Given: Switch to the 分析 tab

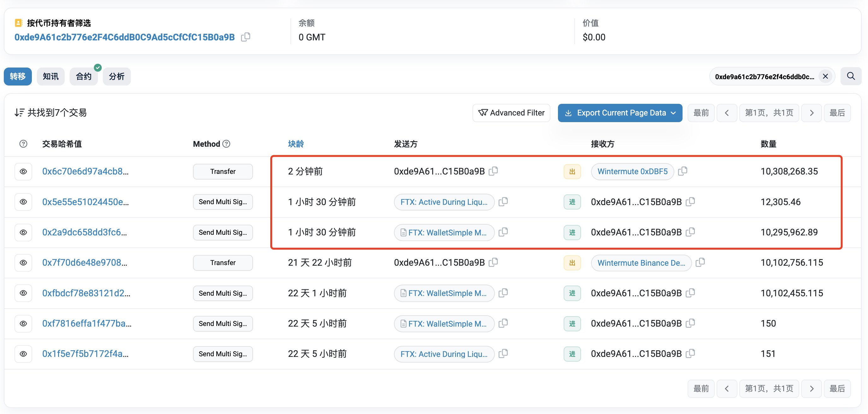Looking at the screenshot, I should tap(117, 76).
